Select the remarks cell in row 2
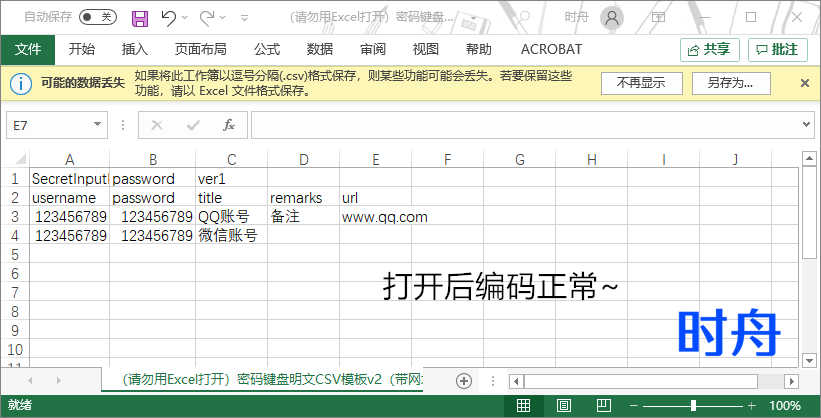The width and height of the screenshot is (821, 418). (304, 197)
